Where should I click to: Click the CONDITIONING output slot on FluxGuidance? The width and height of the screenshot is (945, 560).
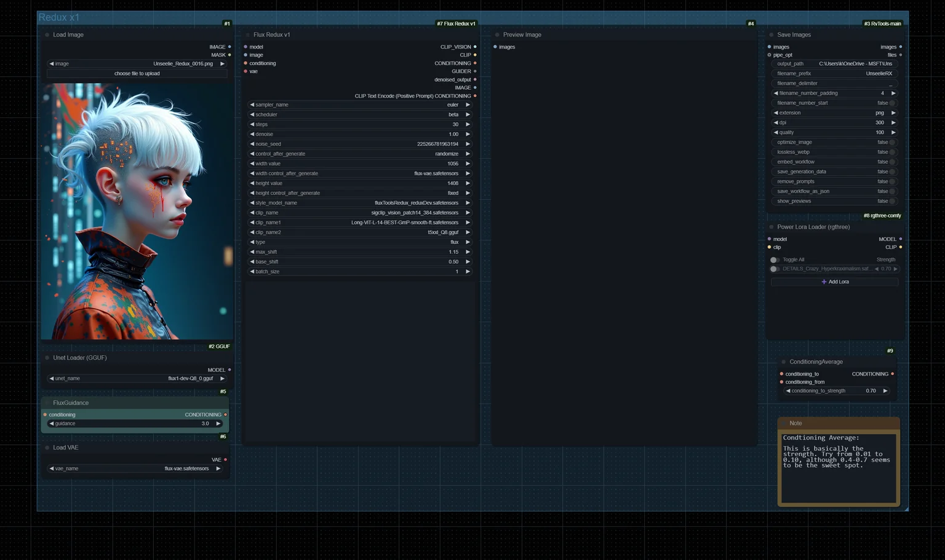pos(225,415)
